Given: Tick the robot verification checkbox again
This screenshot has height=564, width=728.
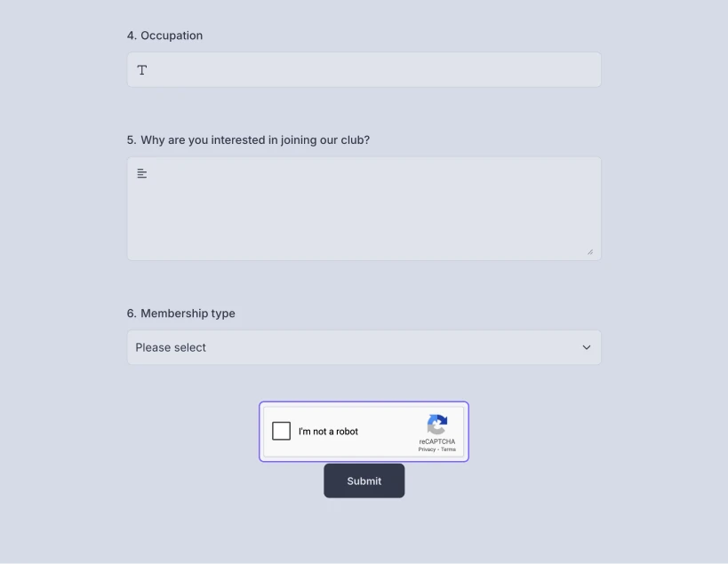Looking at the screenshot, I should pos(281,431).
